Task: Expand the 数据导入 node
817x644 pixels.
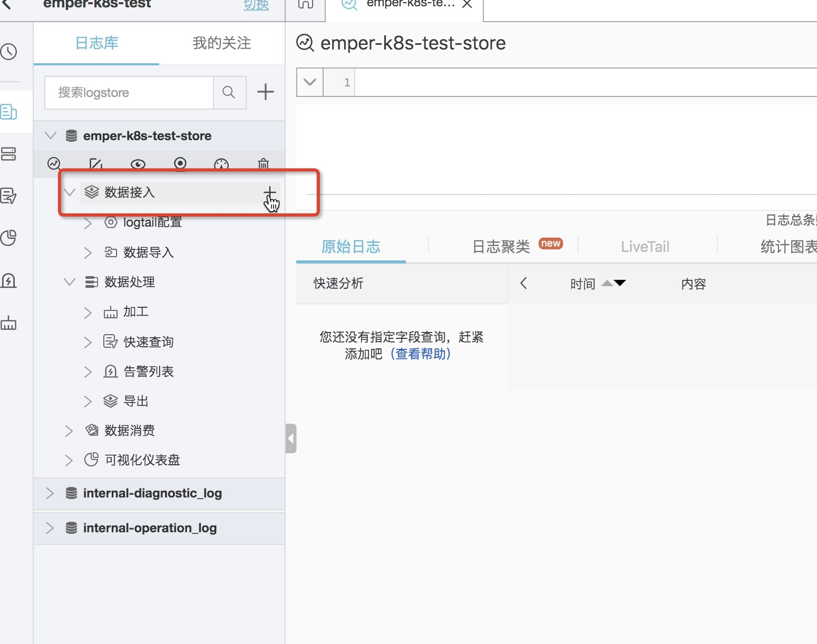Action: [88, 253]
